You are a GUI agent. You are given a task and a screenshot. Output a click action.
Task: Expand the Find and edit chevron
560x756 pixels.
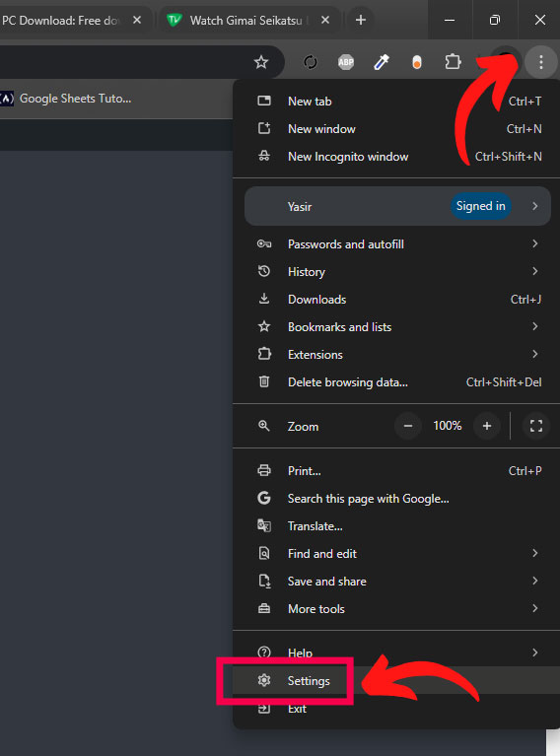point(535,553)
